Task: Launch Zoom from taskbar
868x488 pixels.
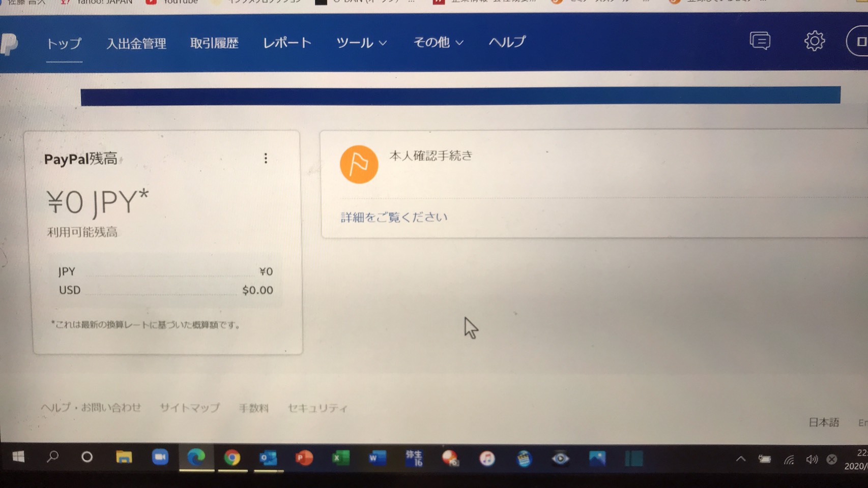Action: pyautogui.click(x=160, y=457)
